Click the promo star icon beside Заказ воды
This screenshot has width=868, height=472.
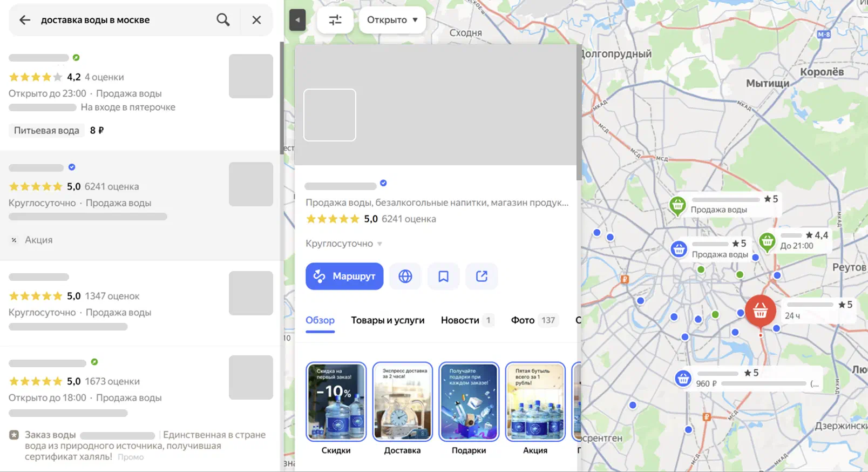pos(14,435)
